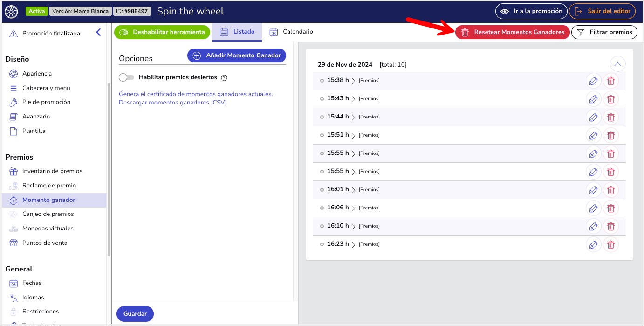Click Resetear Momentos Ganadores button

pos(512,32)
